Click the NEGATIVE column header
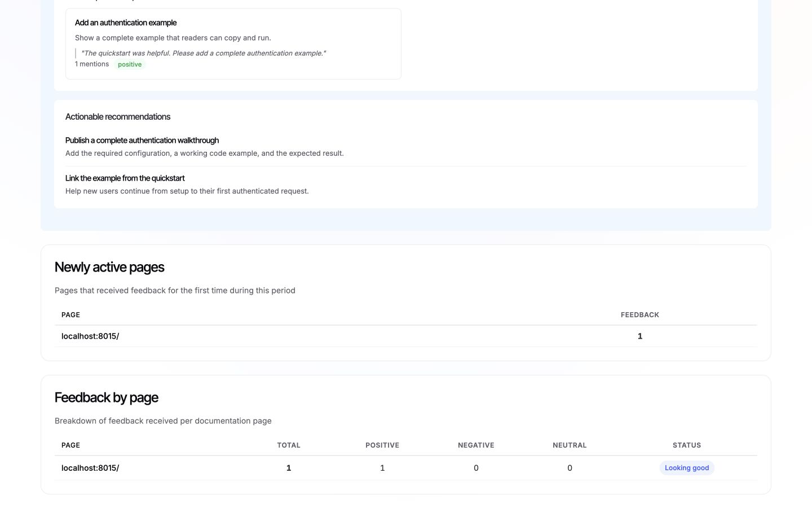 pyautogui.click(x=476, y=445)
